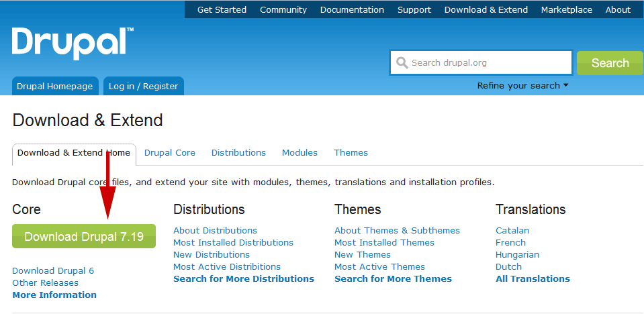Click the Distributions section heading
Image resolution: width=644 pixels, height=314 pixels.
click(x=209, y=209)
